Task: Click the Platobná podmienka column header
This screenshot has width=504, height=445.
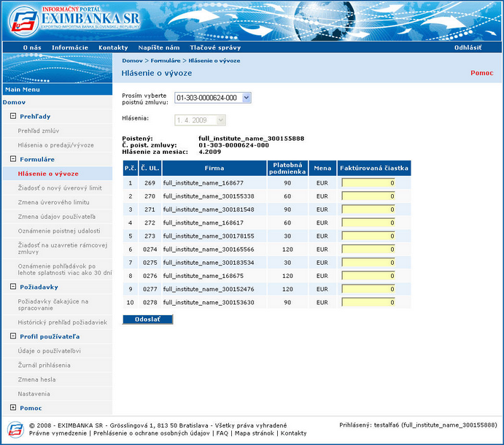Action: (287, 169)
